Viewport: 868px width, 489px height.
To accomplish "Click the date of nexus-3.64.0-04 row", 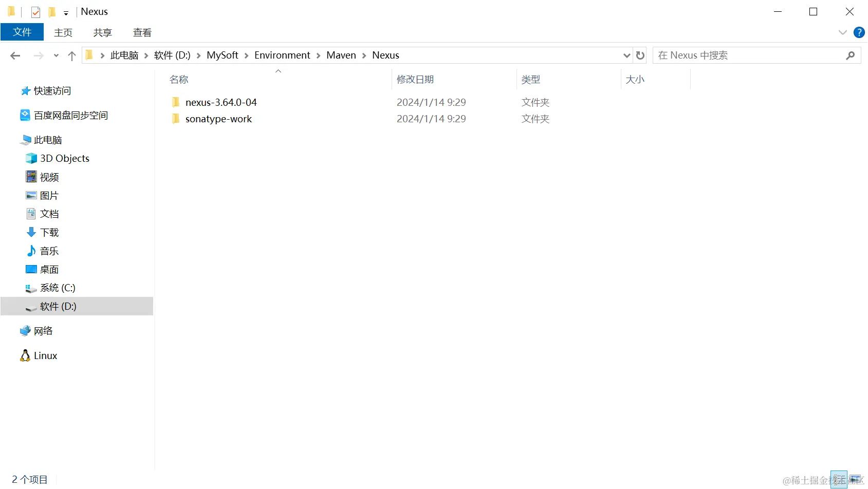I will click(x=431, y=102).
